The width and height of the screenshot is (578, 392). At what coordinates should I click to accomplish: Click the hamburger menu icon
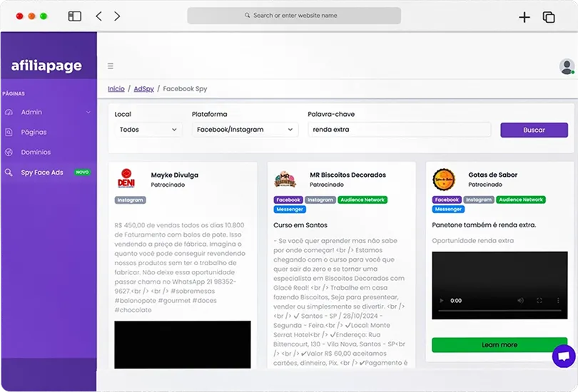coord(111,66)
